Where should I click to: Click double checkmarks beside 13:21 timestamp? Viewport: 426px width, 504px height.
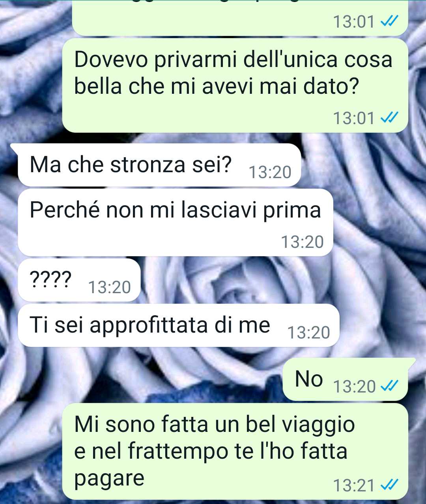(389, 485)
